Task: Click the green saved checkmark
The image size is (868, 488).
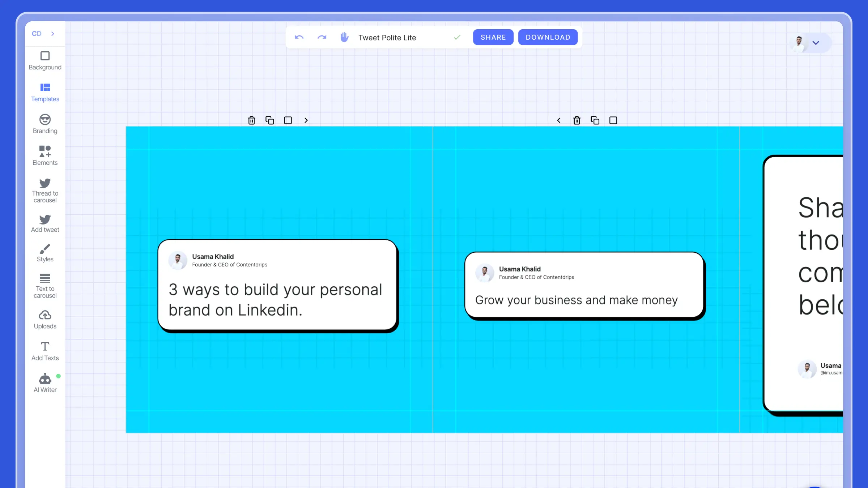Action: [x=457, y=37]
